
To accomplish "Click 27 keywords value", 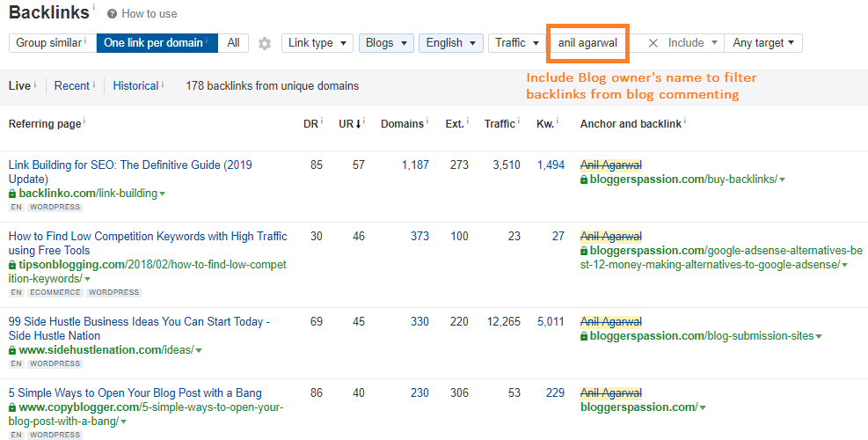I will [558, 236].
